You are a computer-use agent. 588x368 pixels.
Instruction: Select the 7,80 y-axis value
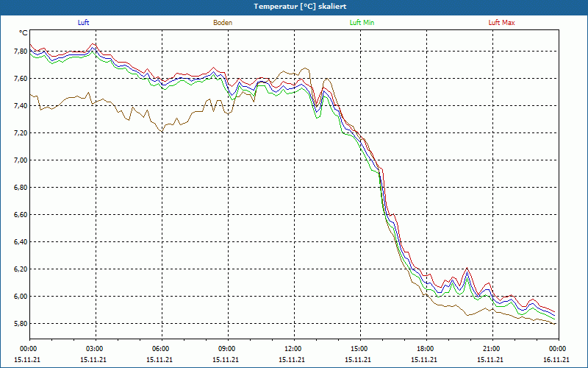[21, 52]
